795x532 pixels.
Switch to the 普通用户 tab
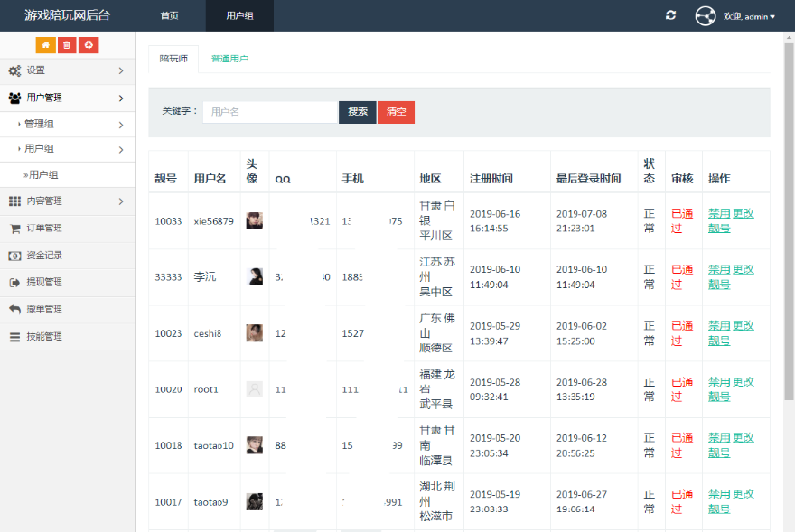pos(229,59)
